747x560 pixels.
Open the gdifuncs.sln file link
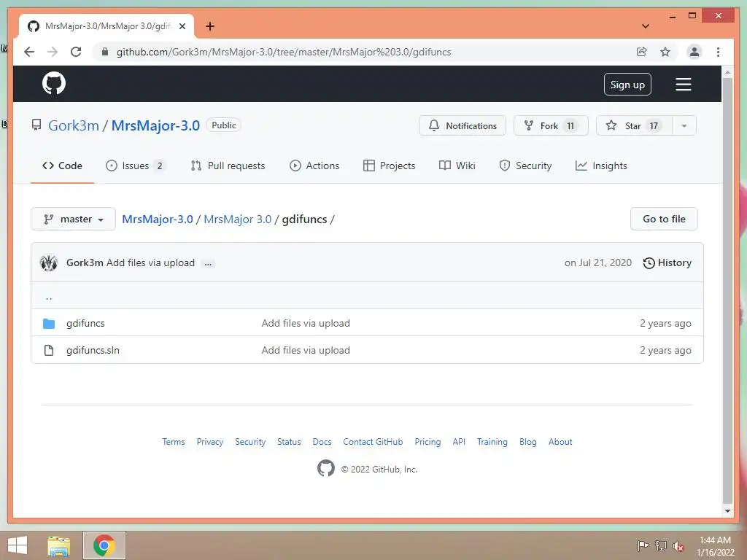93,350
